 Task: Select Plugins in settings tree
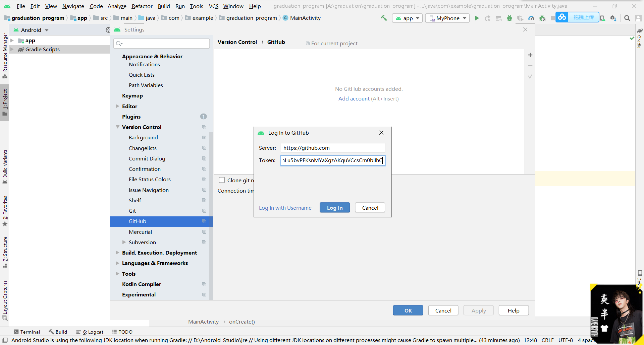click(131, 117)
